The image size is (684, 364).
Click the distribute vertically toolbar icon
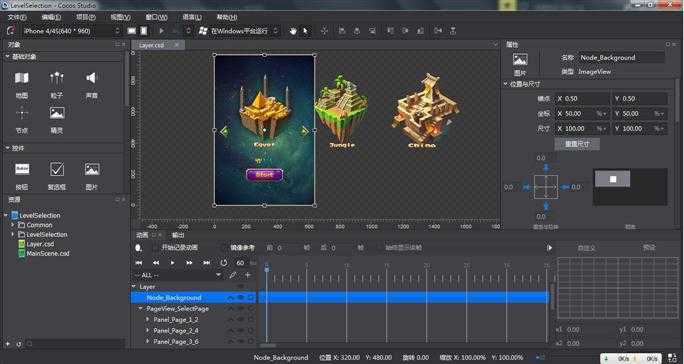453,31
